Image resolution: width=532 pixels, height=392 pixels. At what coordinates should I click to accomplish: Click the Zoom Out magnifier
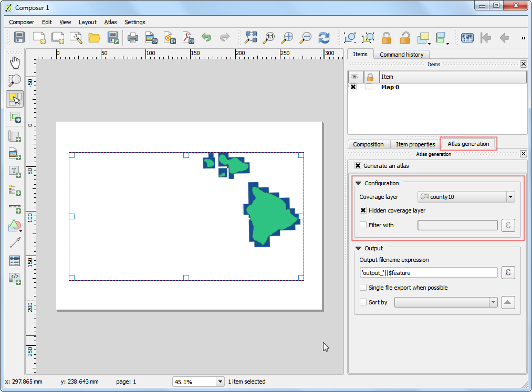pos(306,37)
